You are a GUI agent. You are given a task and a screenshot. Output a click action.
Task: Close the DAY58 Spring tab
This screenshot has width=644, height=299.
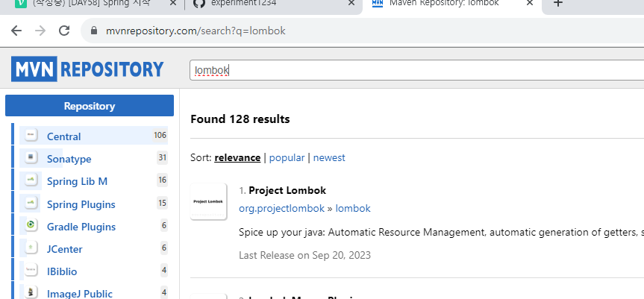pyautogui.click(x=173, y=3)
